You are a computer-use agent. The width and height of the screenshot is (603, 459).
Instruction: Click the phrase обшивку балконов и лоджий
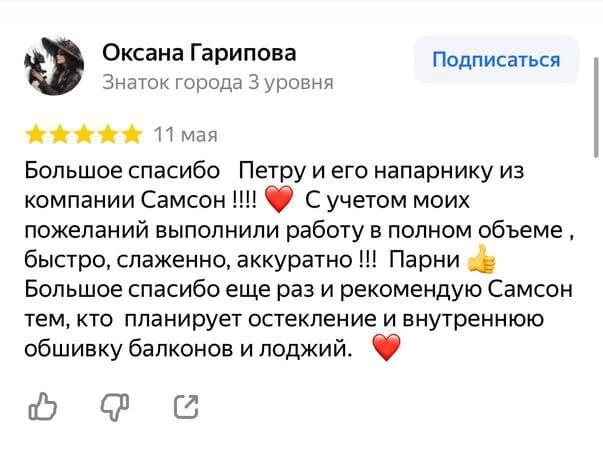pos(188,349)
